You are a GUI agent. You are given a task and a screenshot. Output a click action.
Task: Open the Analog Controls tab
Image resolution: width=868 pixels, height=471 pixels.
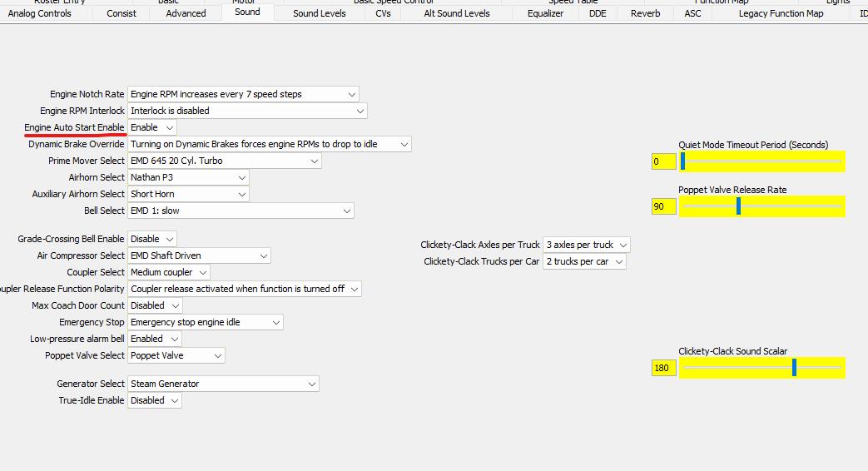point(40,13)
